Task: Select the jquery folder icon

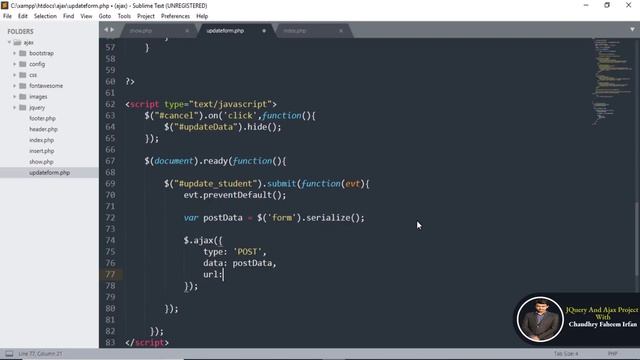Action: [23, 108]
